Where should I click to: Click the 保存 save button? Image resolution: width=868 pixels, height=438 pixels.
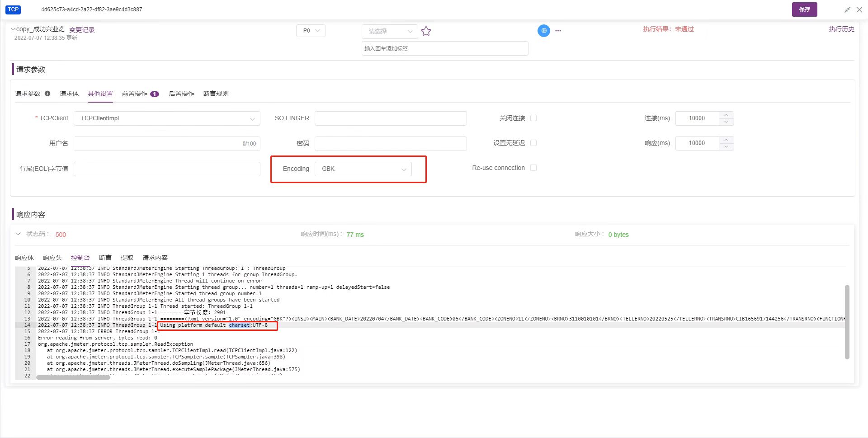[804, 9]
